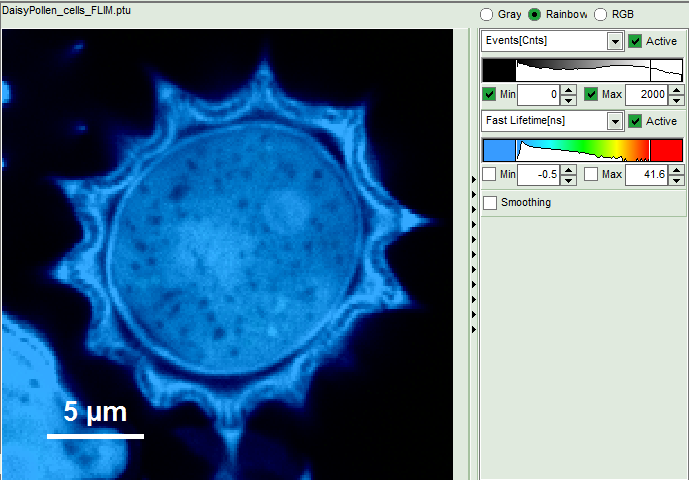Click the Events Max value field 2000

pos(646,95)
